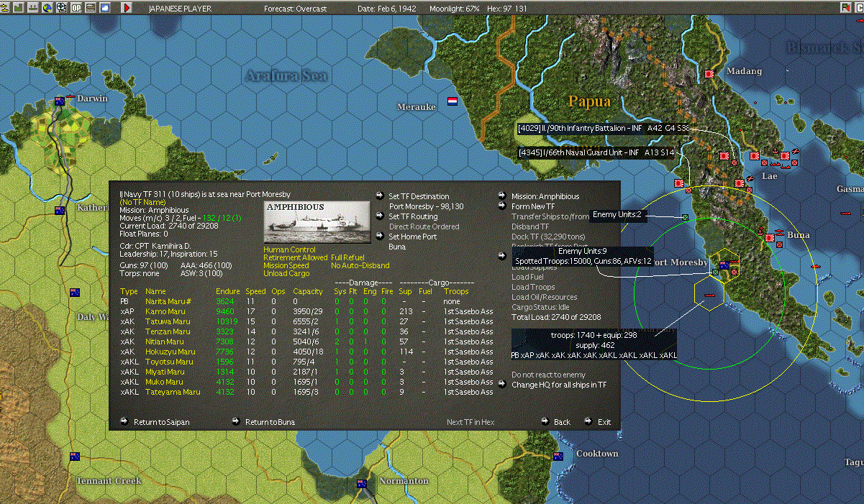The width and height of the screenshot is (864, 504).
Task: Click the red arrow end-turn icon
Action: click(127, 7)
